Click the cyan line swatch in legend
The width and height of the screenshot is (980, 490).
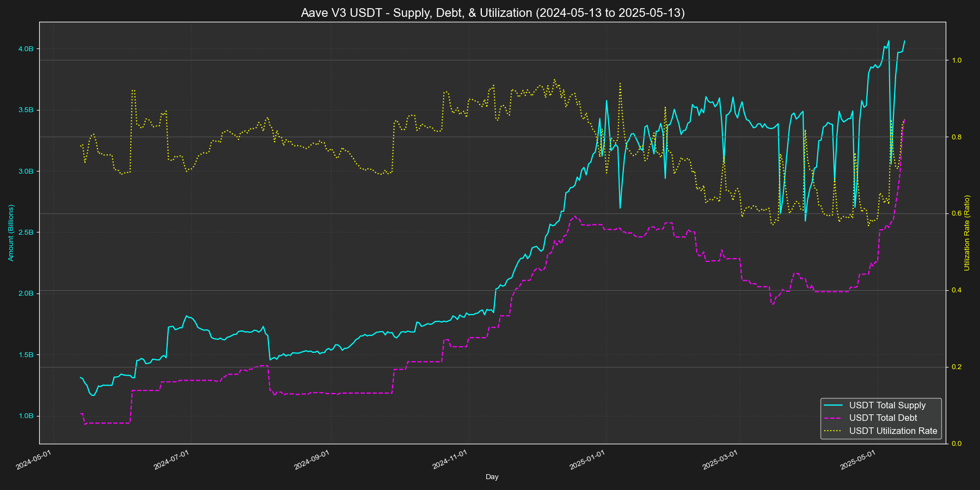[x=833, y=405]
